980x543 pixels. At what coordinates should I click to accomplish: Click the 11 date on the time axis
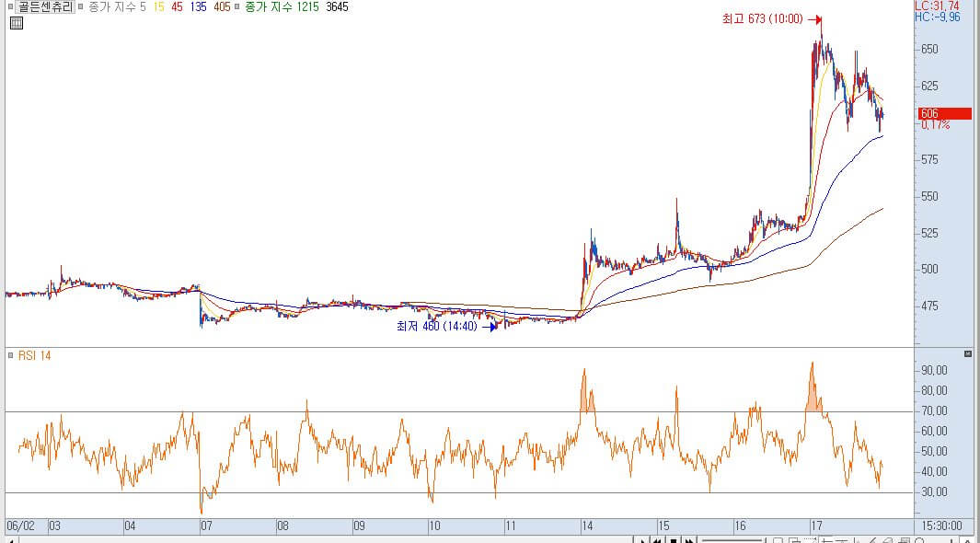(x=511, y=526)
